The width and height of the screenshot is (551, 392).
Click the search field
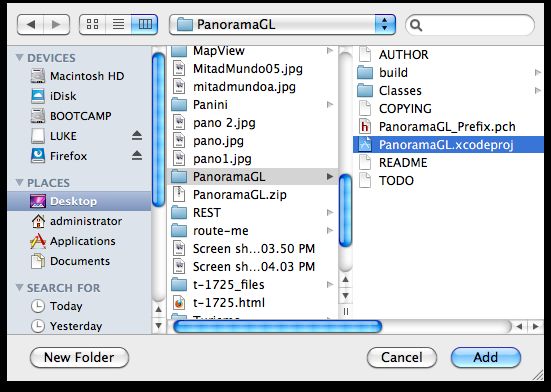[470, 25]
